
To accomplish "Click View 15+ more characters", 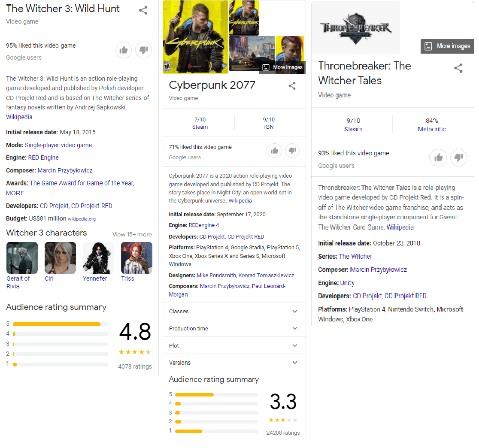I will pyautogui.click(x=132, y=234).
